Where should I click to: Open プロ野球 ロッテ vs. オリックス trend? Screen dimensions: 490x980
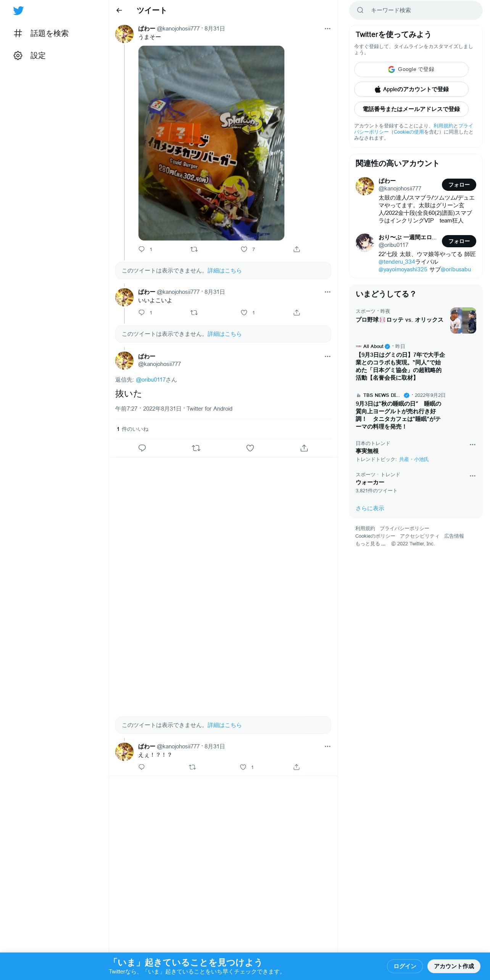399,320
